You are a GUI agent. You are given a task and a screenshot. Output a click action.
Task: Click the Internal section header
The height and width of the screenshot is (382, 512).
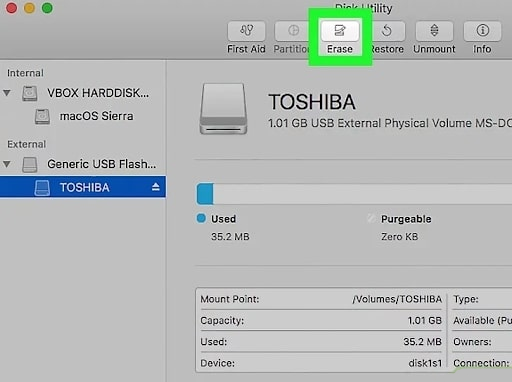coord(25,73)
